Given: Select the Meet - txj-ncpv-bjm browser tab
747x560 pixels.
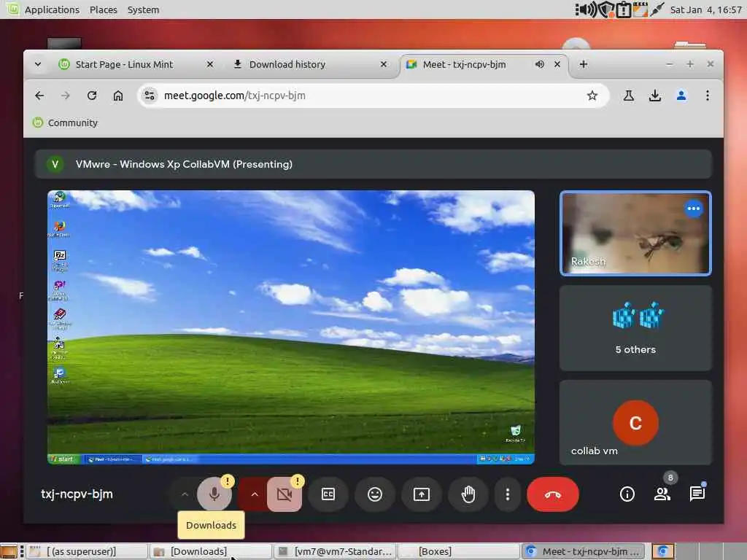Looking at the screenshot, I should (x=465, y=64).
